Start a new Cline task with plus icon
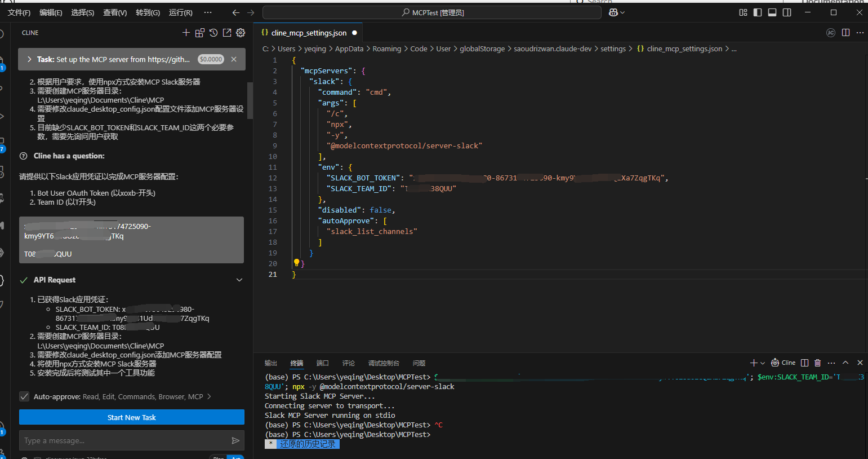This screenshot has width=868, height=459. 186,33
